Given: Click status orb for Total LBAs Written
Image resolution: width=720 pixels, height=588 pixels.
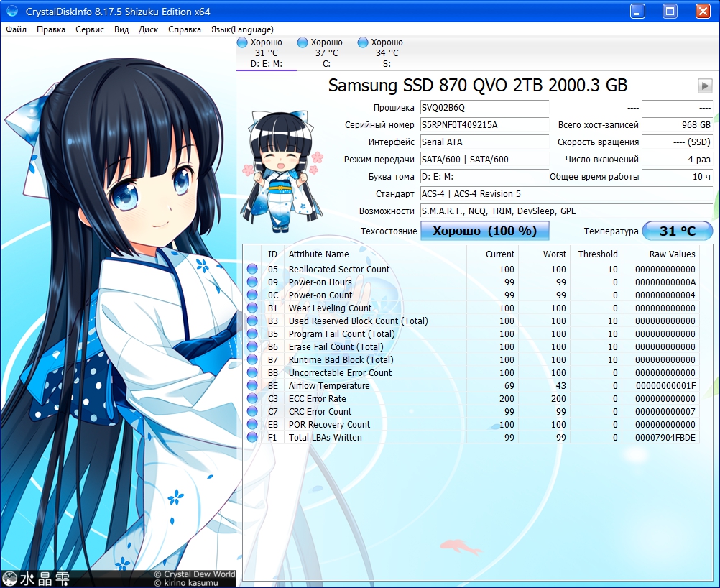Looking at the screenshot, I should click(x=252, y=437).
